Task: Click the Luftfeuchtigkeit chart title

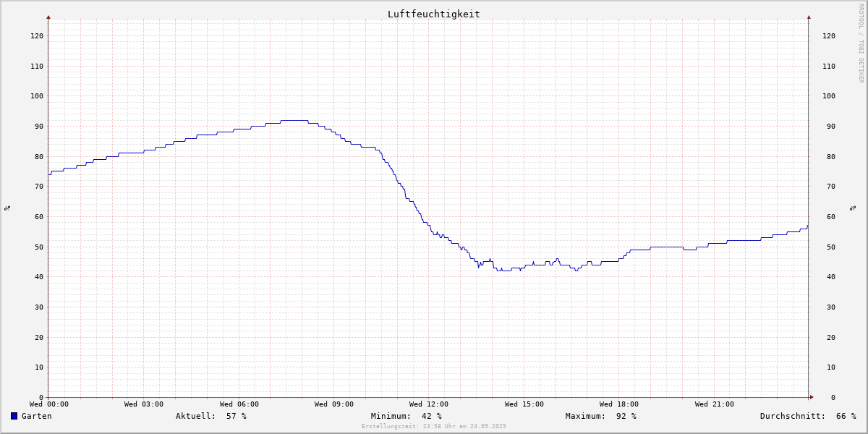Action: click(433, 14)
